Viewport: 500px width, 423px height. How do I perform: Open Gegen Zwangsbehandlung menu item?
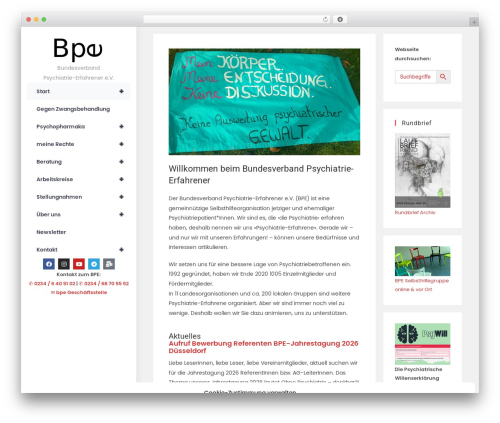pos(73,109)
